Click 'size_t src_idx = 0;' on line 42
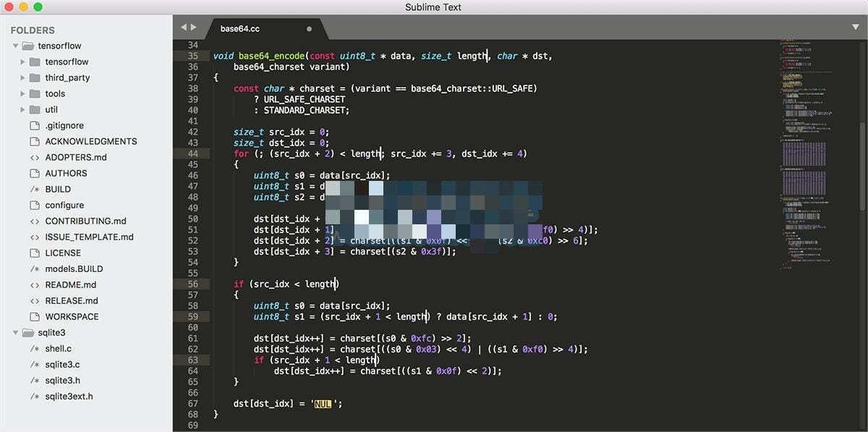868x432 pixels. pyautogui.click(x=281, y=132)
